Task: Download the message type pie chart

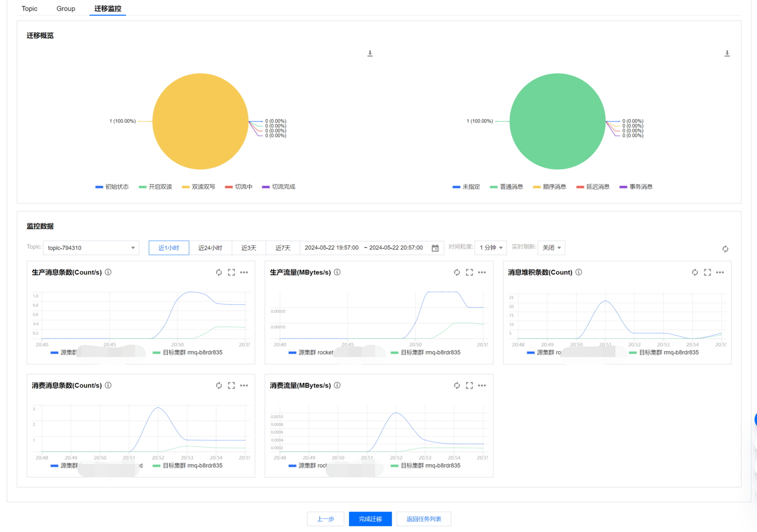Action: pos(727,53)
